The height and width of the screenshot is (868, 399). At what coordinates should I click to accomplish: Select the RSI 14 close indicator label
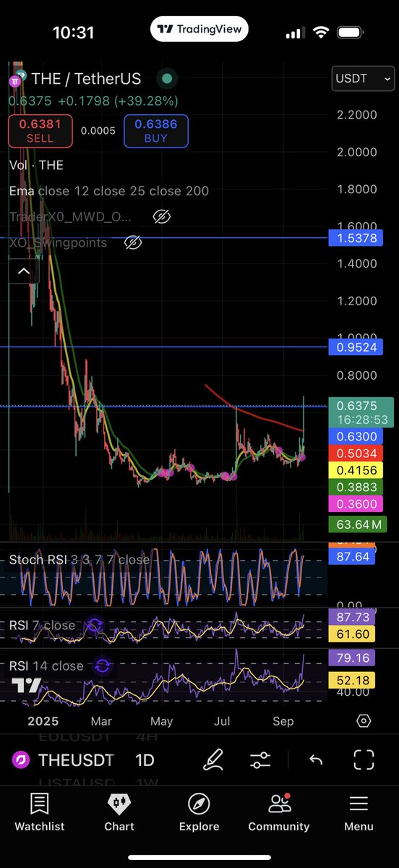[46, 665]
